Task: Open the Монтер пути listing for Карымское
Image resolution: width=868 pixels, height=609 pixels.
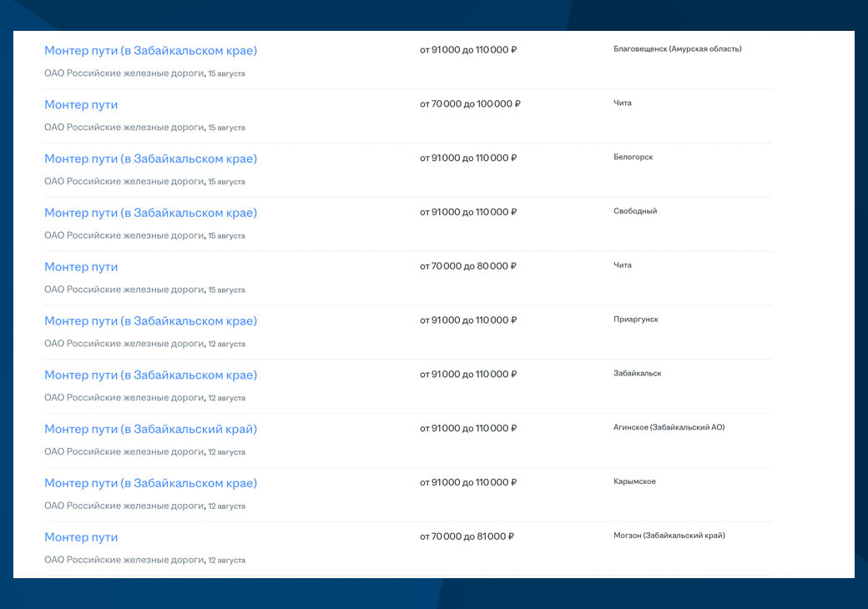Action: coord(150,483)
